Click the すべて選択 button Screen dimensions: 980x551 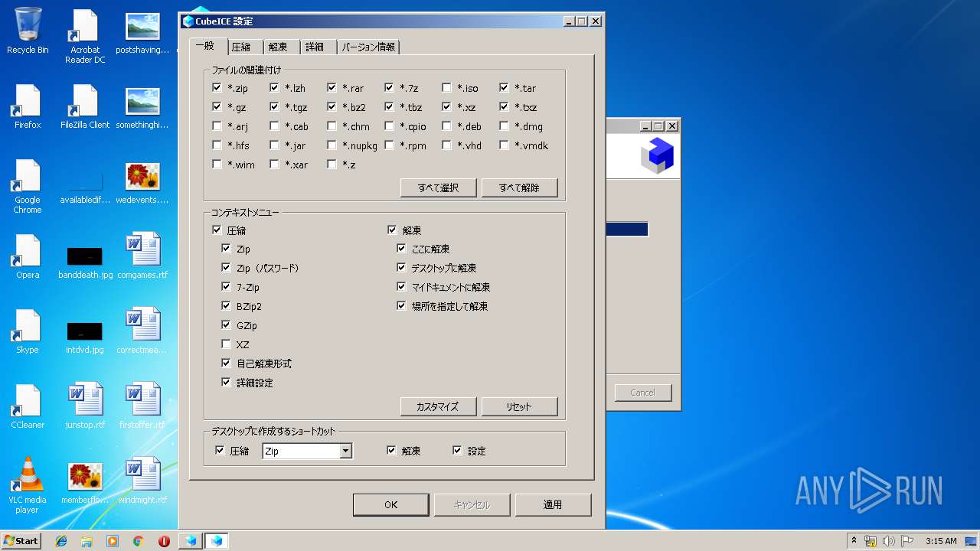[x=439, y=187]
